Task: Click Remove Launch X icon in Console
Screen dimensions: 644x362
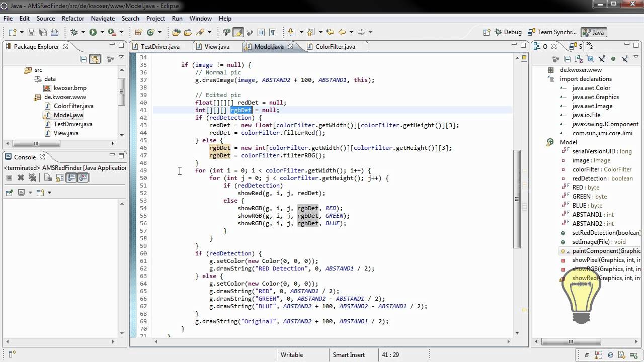Action: pyautogui.click(x=21, y=177)
